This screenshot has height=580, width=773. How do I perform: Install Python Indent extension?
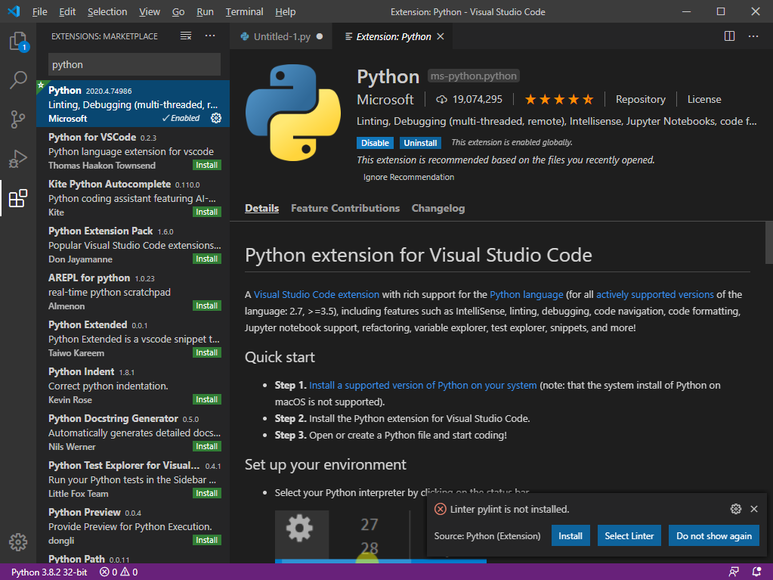207,399
